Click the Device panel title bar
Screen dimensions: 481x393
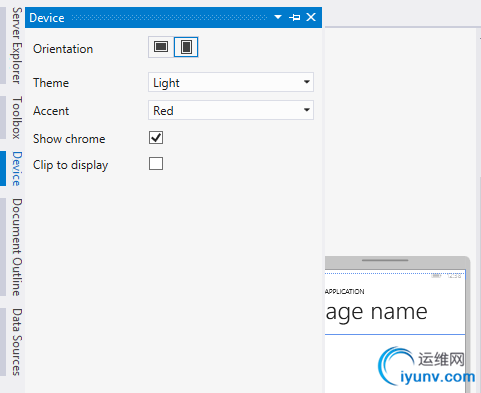click(173, 17)
